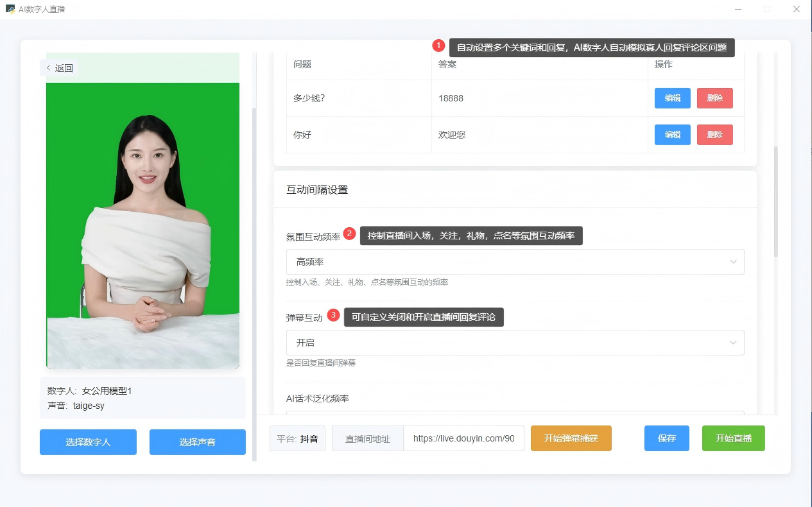Click the 问题 column header
This screenshot has width=812, height=507.
coord(302,64)
